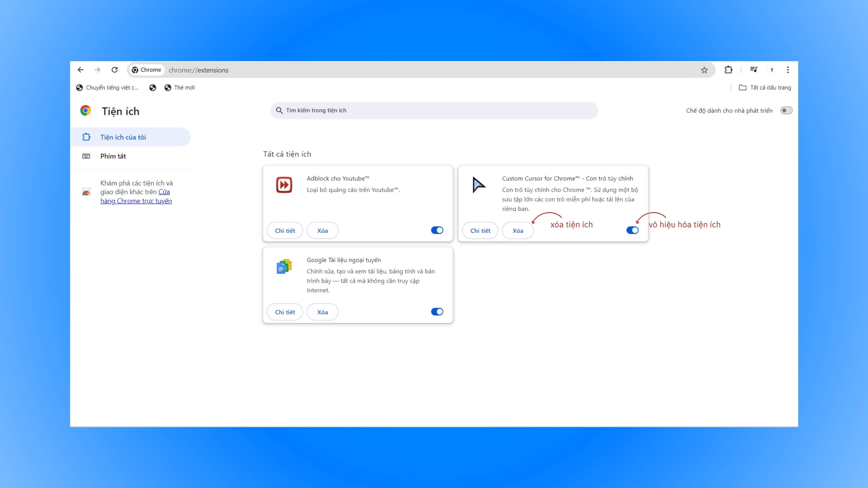868x488 pixels.
Task: Open the media control icon
Action: click(753, 70)
